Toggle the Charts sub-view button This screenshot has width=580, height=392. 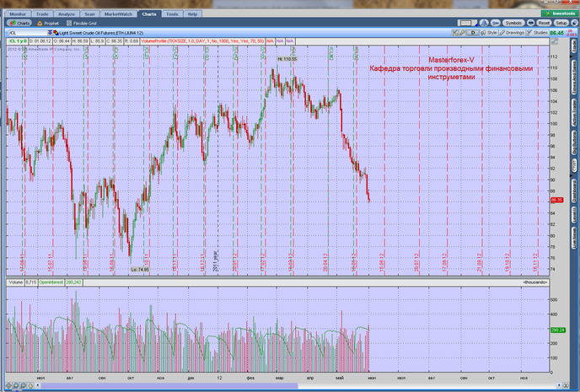point(19,24)
